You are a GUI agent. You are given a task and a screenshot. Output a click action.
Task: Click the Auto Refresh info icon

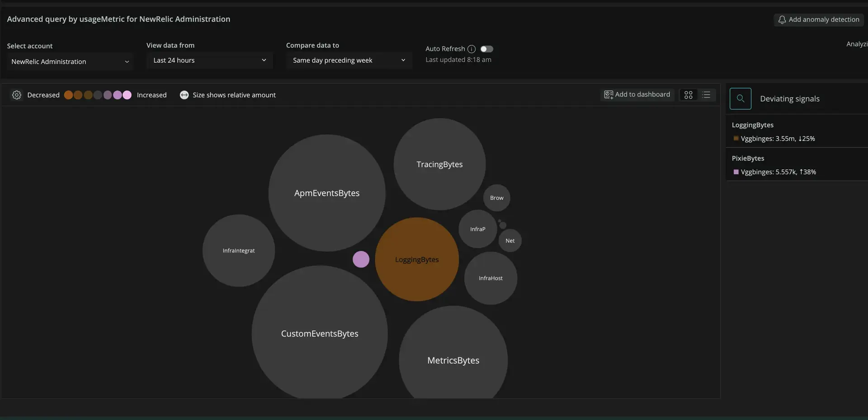click(472, 49)
